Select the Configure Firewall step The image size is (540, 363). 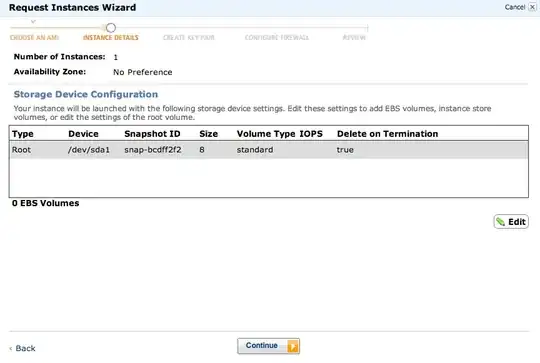click(277, 38)
